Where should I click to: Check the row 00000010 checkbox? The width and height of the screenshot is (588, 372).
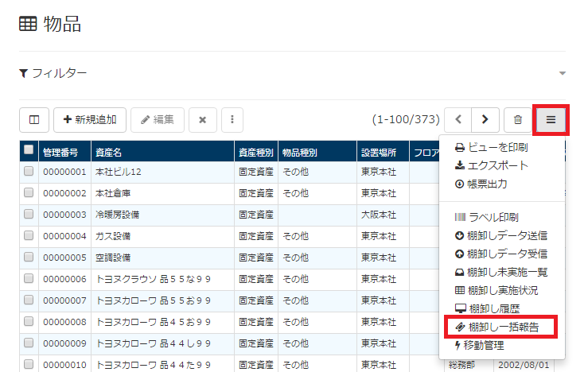[x=29, y=364]
